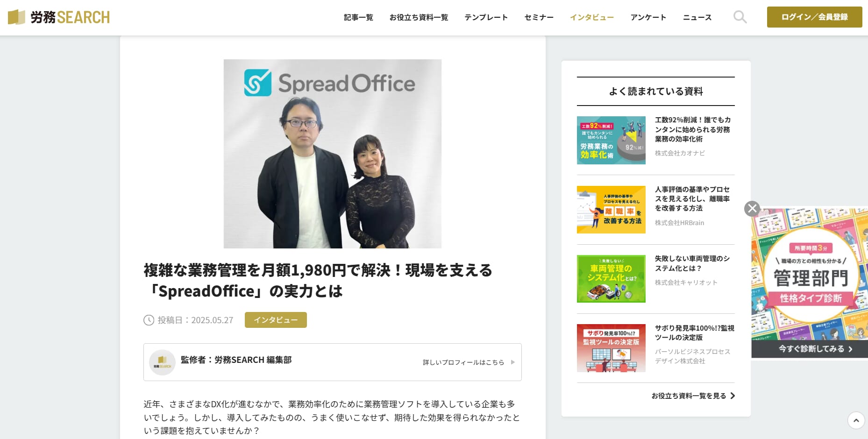Image resolution: width=868 pixels, height=439 pixels.
Task: Open the 記事一覧 menu item
Action: tap(358, 17)
